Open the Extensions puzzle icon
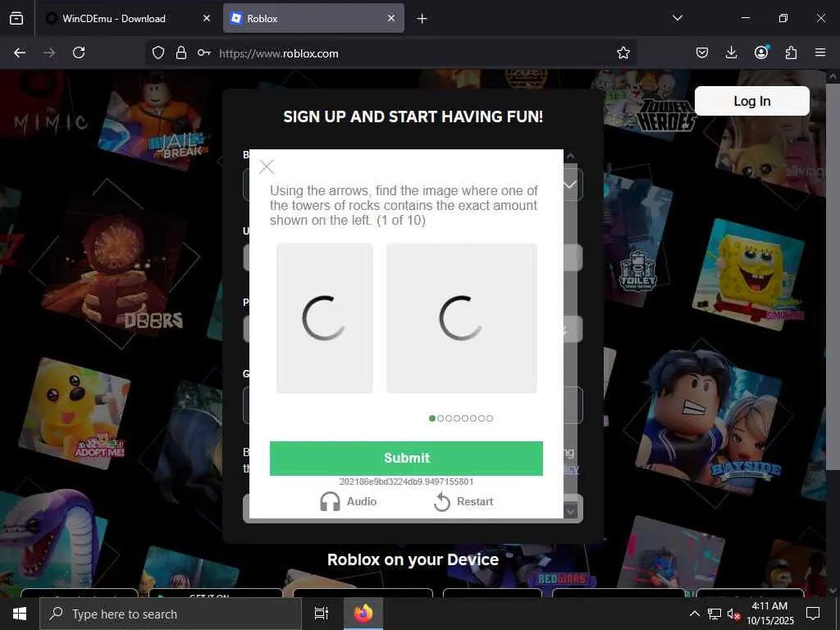 (791, 52)
